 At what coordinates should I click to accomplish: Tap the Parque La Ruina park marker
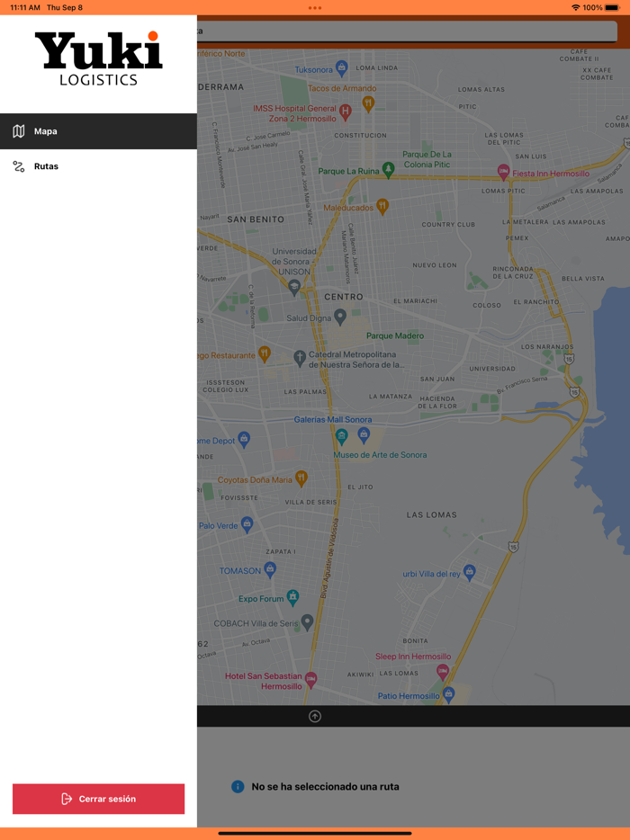point(388,169)
